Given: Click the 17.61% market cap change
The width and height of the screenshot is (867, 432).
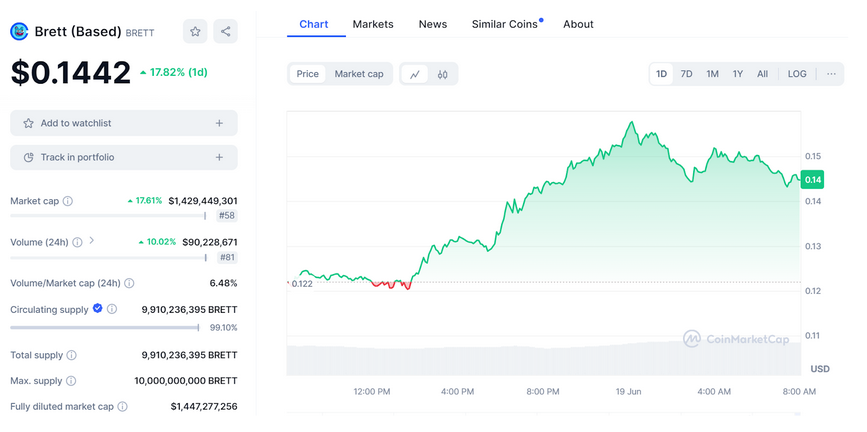Looking at the screenshot, I should point(145,201).
